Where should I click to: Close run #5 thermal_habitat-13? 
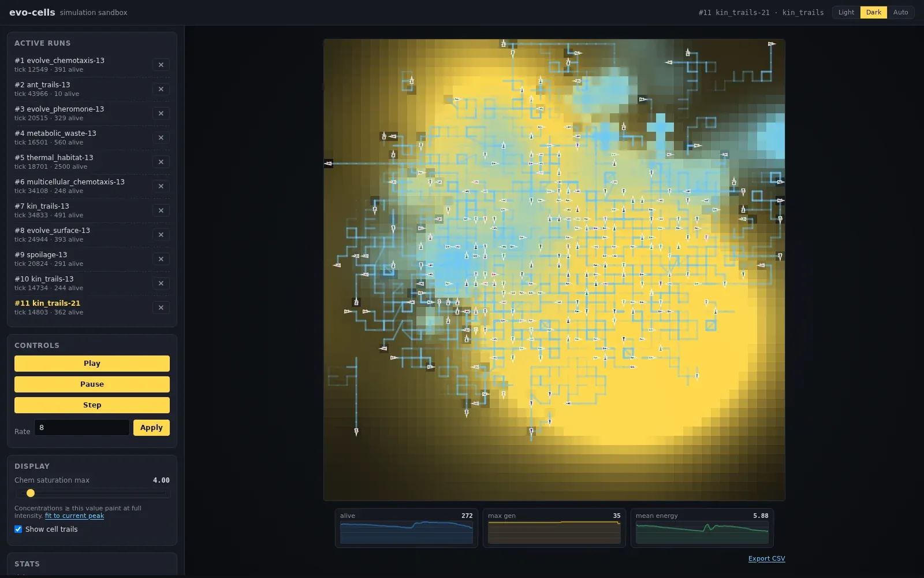161,162
